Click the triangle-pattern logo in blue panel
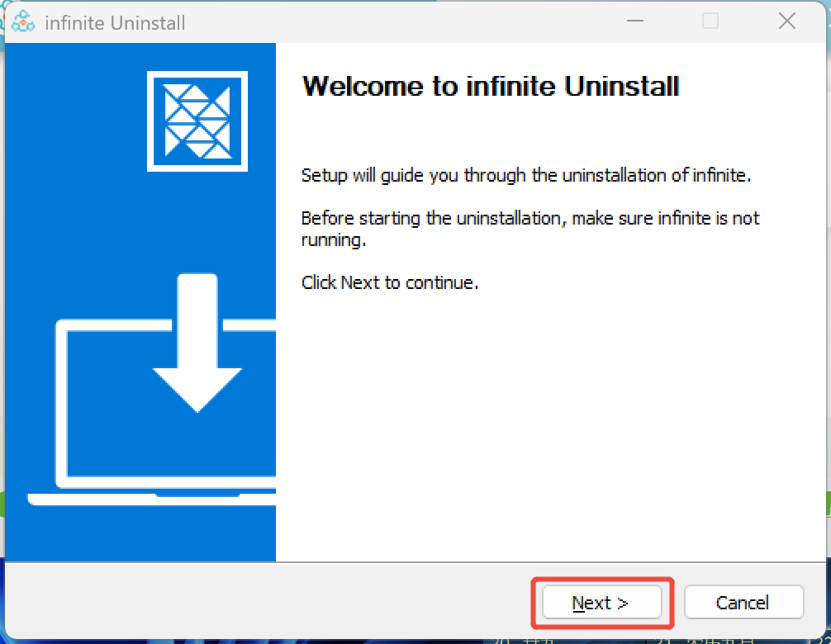Viewport: 831px width, 644px height. 197,121
